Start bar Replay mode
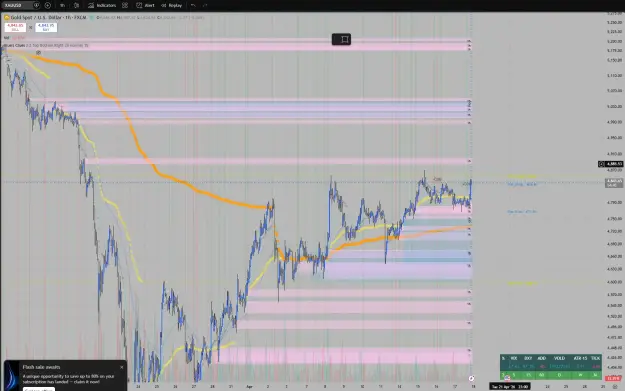Screen dimensions: 625x391 [x=171, y=5]
